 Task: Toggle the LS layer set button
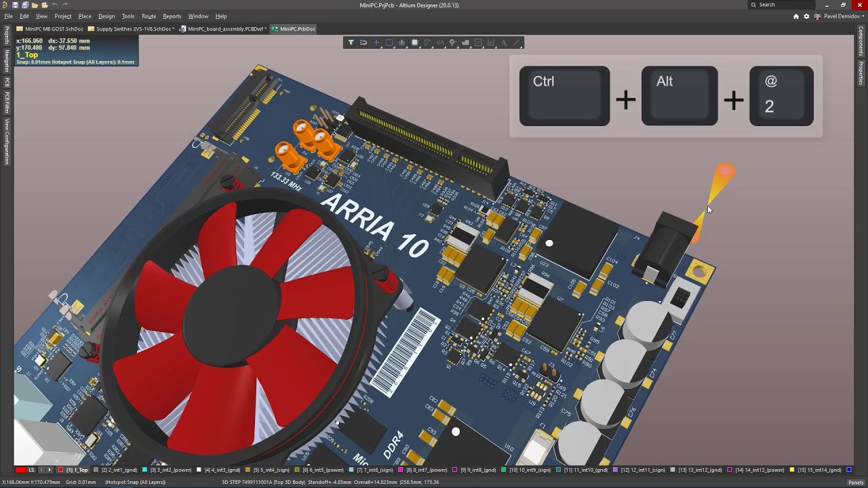click(31, 470)
